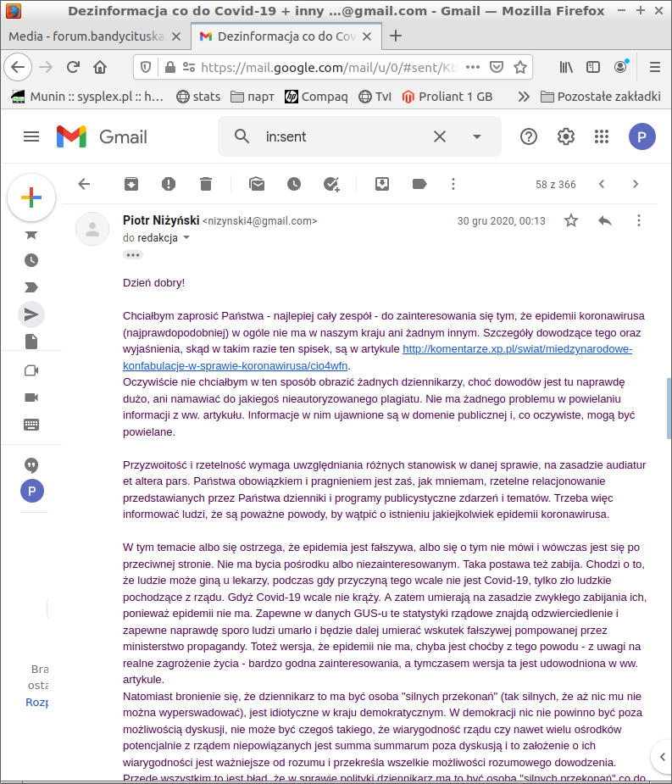Open the komentarze.xp.pl article link
The width and height of the screenshot is (672, 784).
coord(377,357)
